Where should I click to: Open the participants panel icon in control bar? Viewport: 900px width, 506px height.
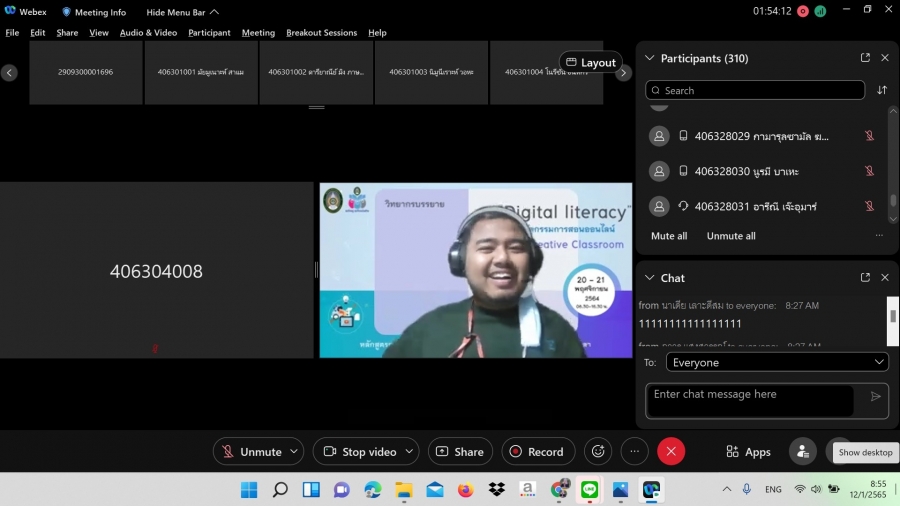[x=802, y=452]
